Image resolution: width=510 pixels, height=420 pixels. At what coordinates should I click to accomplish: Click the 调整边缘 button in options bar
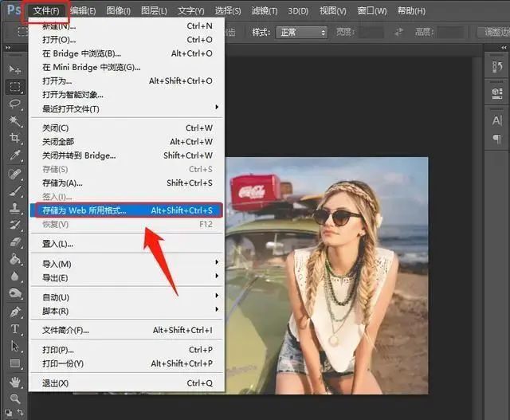click(x=494, y=32)
